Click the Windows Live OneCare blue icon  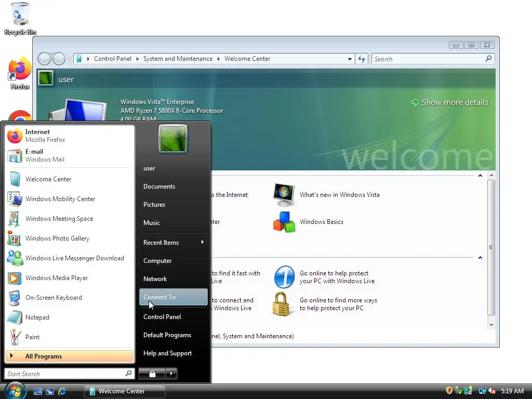coord(284,277)
